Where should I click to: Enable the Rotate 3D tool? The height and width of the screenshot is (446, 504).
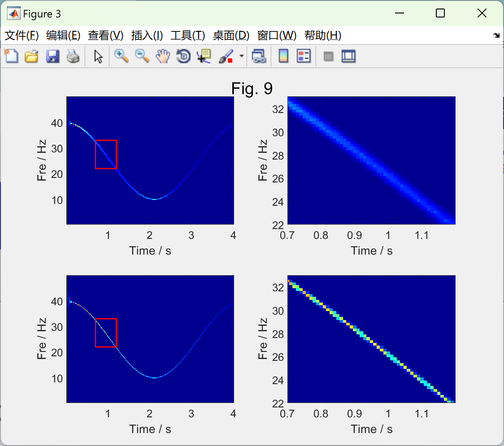click(183, 56)
